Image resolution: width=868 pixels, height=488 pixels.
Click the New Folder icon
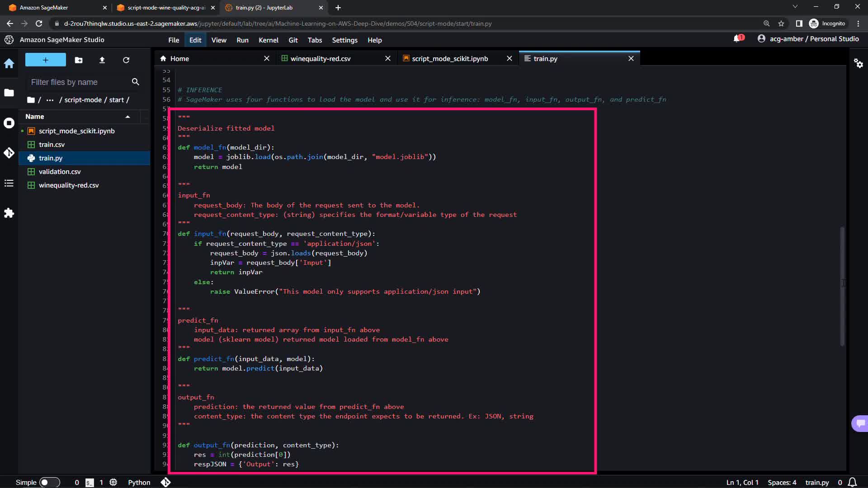79,60
